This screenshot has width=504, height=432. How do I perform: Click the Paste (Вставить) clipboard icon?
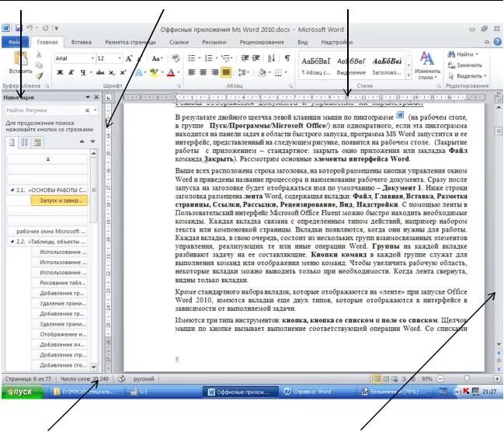pos(20,59)
